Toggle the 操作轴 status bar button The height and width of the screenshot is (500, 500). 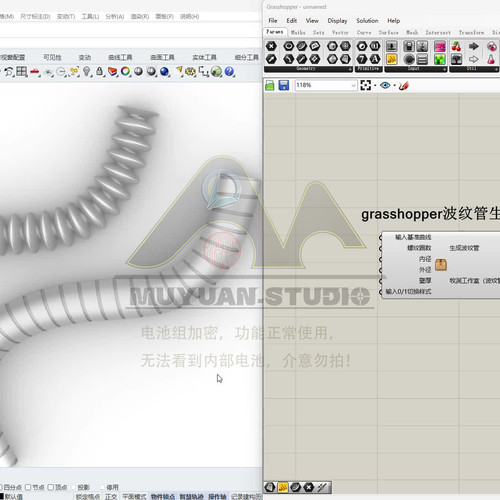217,496
